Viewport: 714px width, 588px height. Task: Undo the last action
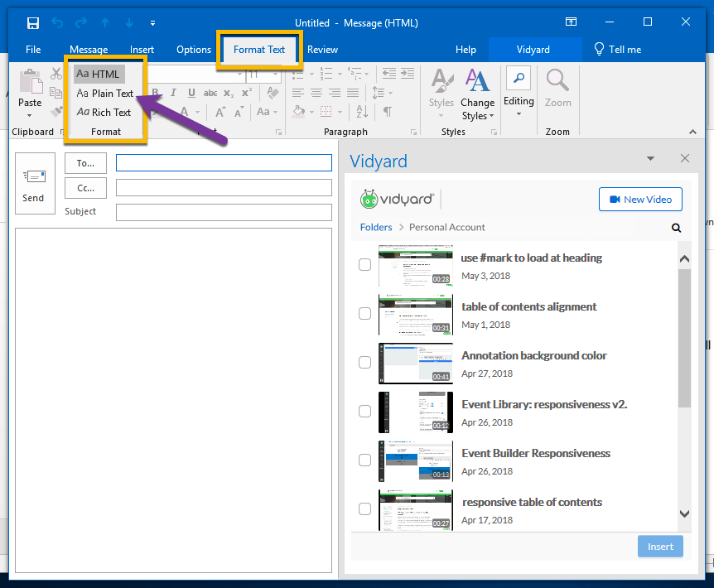(57, 22)
